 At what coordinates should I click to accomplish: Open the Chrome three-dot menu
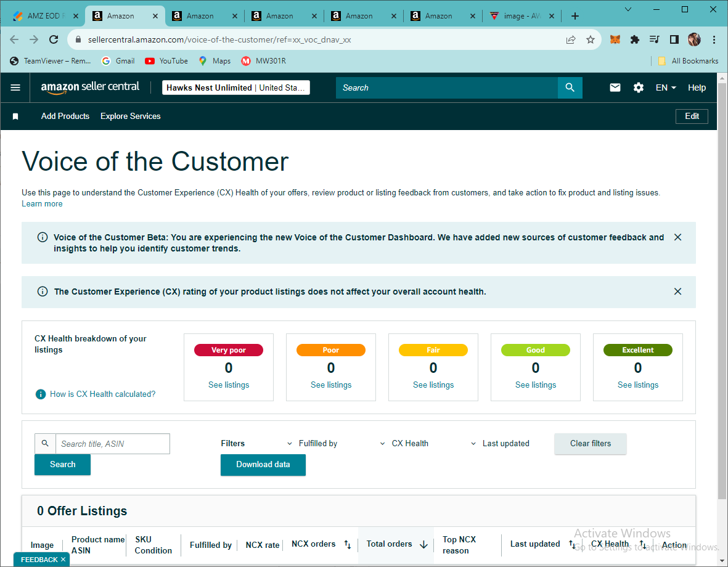[714, 39]
